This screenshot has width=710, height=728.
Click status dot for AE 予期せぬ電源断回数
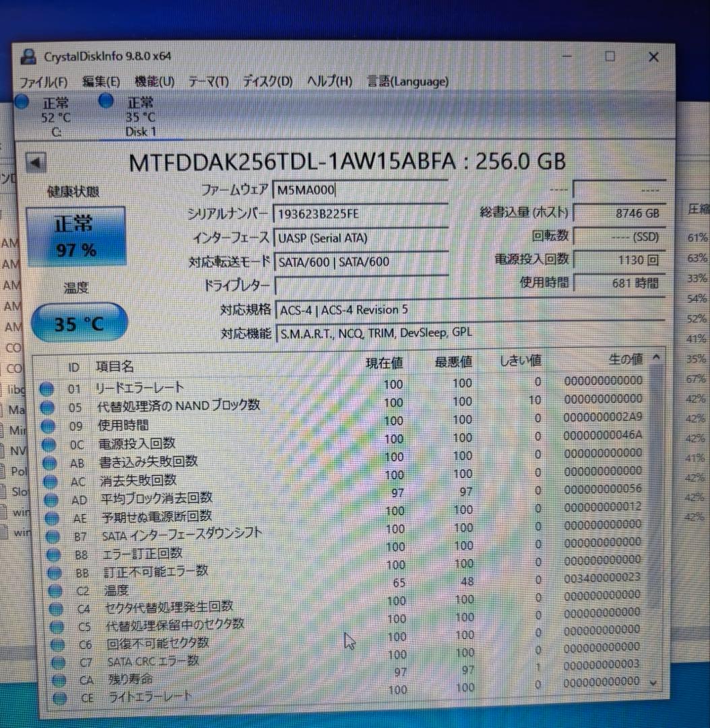pos(52,518)
